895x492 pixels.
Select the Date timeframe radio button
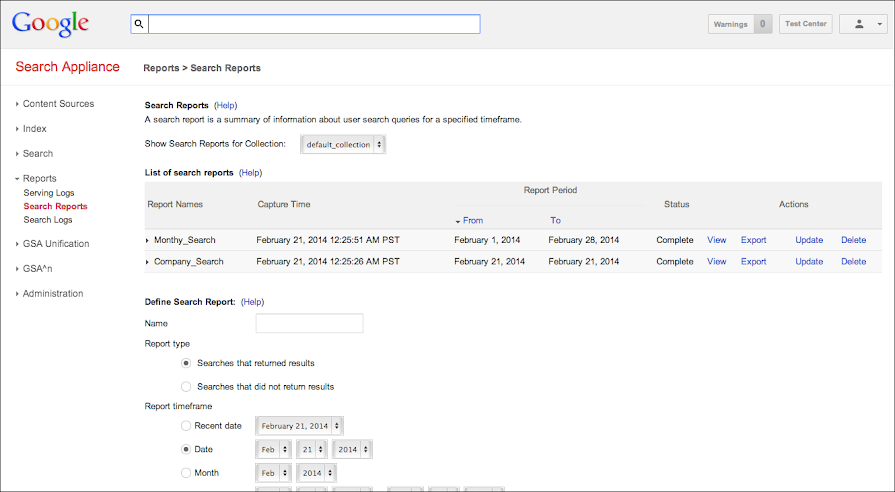(186, 450)
